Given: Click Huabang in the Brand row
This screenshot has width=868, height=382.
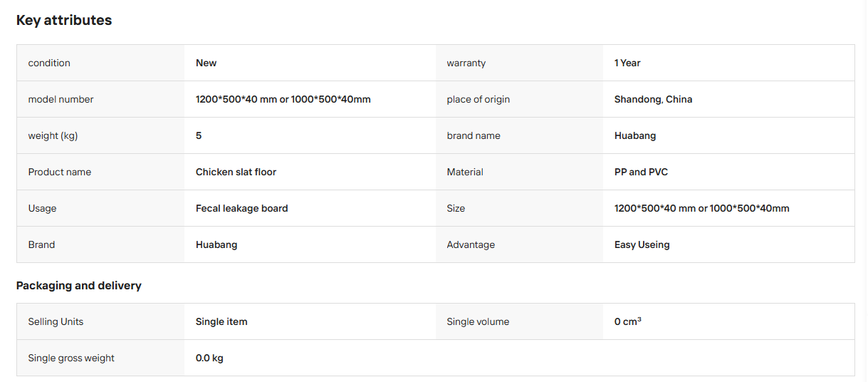Looking at the screenshot, I should (216, 244).
